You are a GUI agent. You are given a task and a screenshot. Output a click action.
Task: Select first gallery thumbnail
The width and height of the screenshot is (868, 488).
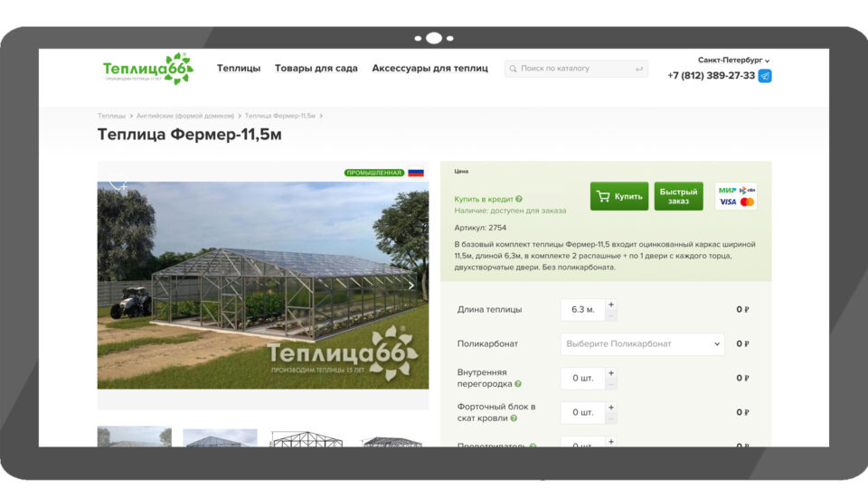pos(135,436)
